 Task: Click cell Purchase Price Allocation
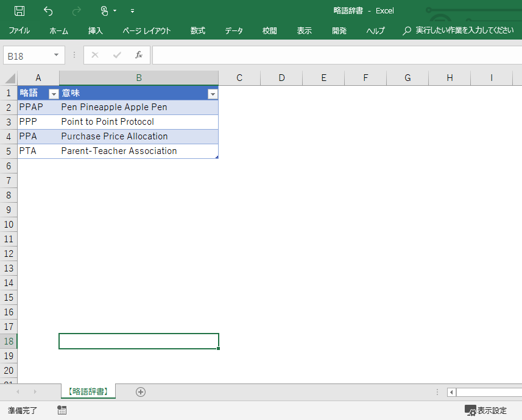[x=139, y=136]
